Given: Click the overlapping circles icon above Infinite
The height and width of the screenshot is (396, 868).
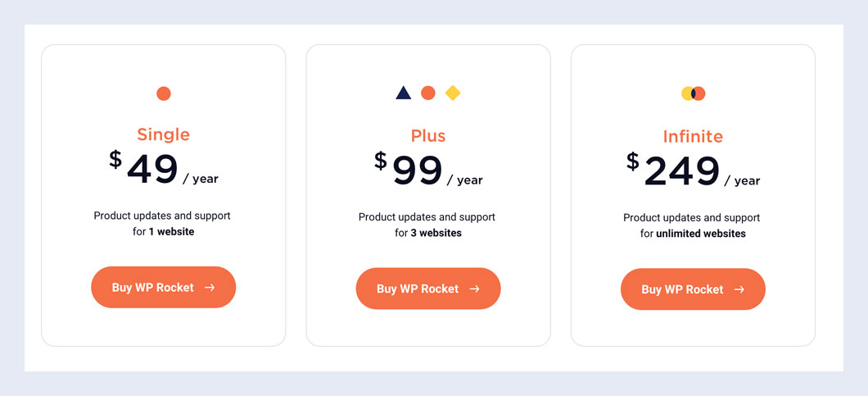Looking at the screenshot, I should [x=693, y=93].
